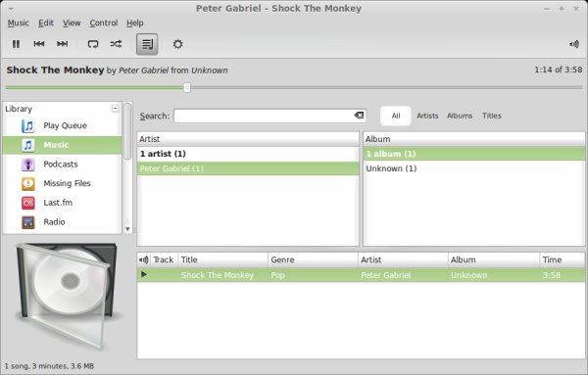Open the settings gear in toolbar

click(x=177, y=44)
